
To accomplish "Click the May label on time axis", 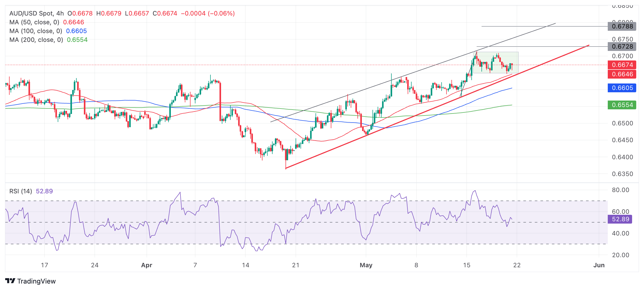I will [x=366, y=265].
